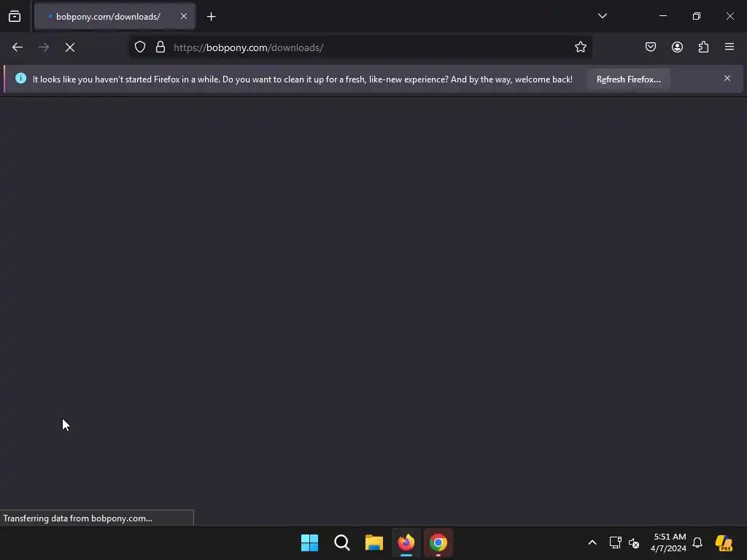Open a new tab with plus button
The height and width of the screenshot is (560, 747).
point(211,17)
